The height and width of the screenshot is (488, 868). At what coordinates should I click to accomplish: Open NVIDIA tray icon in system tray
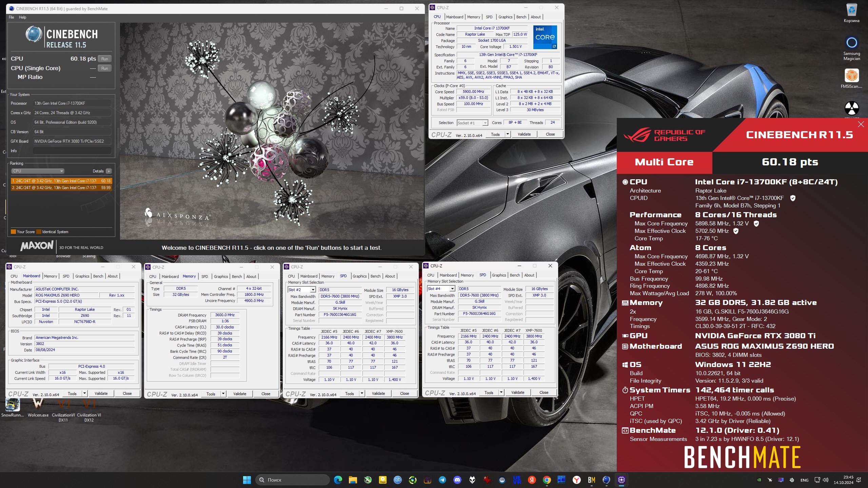759,480
